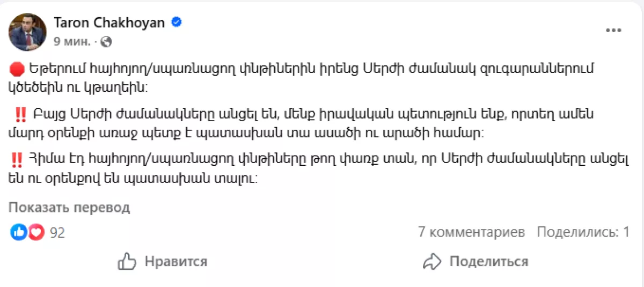This screenshot has width=644, height=287.
Task: Click the "Поделились: 1" shares count
Action: click(583, 232)
